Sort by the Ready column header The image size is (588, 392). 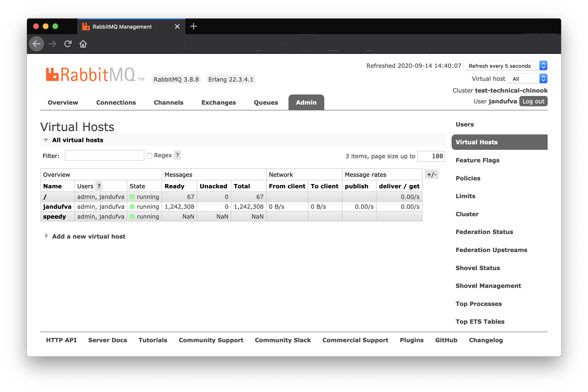click(x=174, y=186)
